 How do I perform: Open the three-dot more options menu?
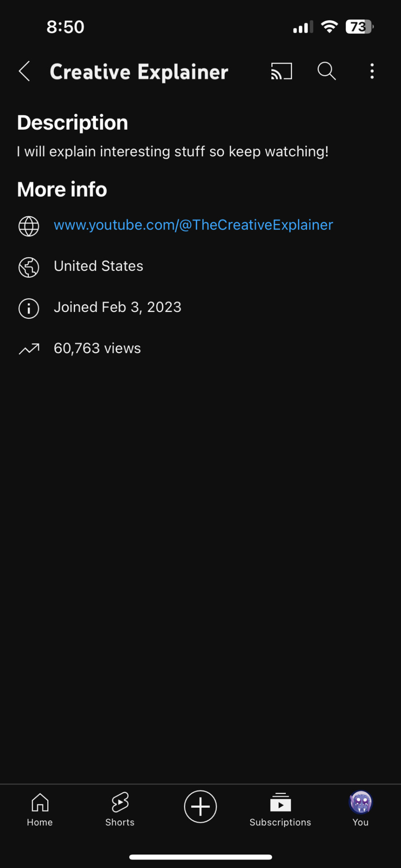pyautogui.click(x=372, y=71)
